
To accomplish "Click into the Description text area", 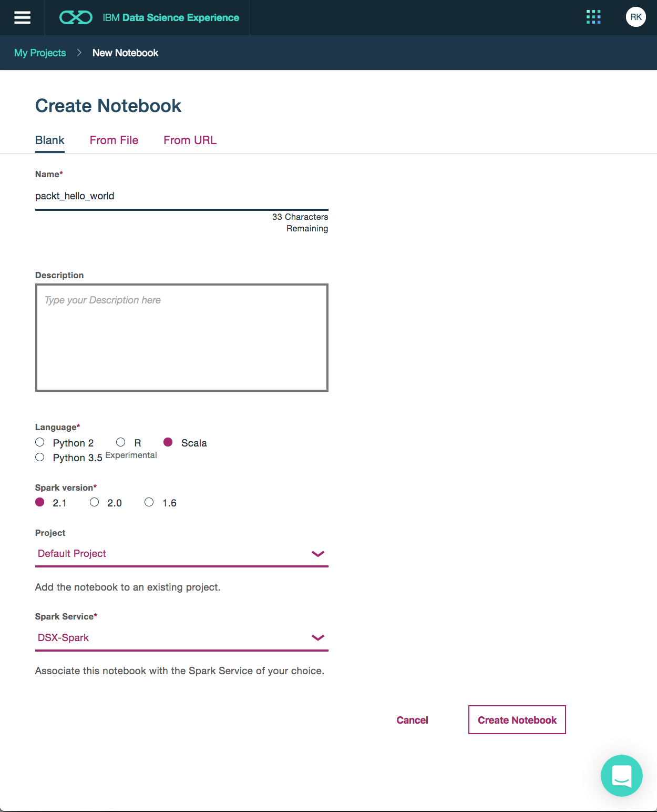I will [x=181, y=338].
